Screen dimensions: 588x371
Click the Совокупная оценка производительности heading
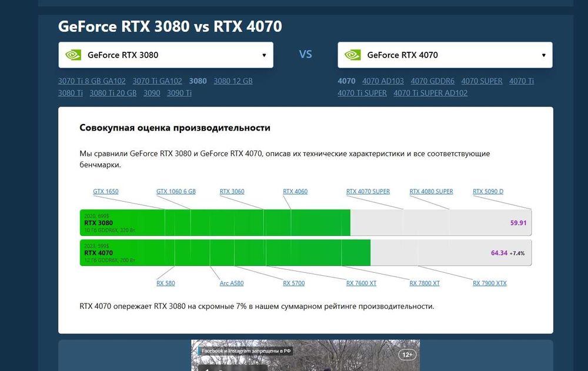[x=175, y=128]
